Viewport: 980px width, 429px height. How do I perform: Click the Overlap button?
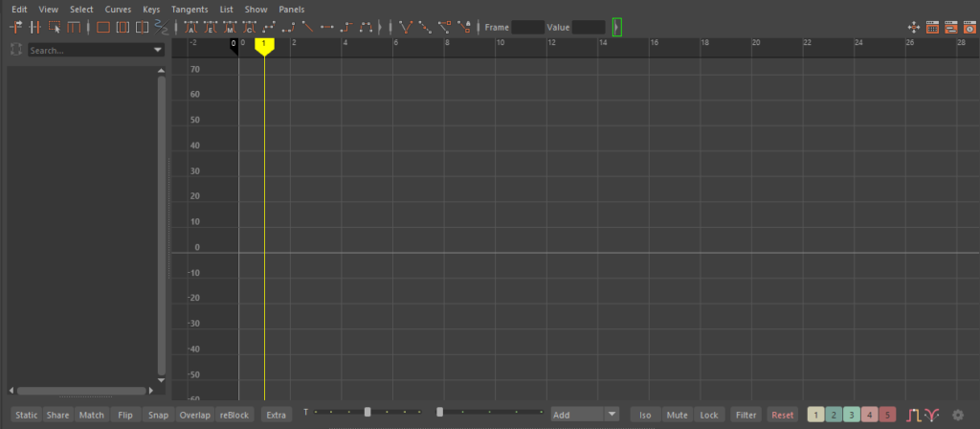194,415
